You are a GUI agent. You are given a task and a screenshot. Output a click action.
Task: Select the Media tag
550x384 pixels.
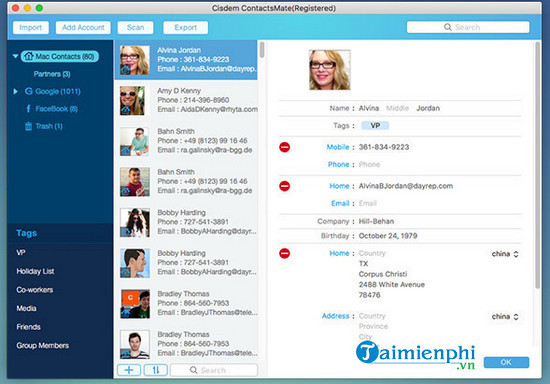click(x=26, y=308)
